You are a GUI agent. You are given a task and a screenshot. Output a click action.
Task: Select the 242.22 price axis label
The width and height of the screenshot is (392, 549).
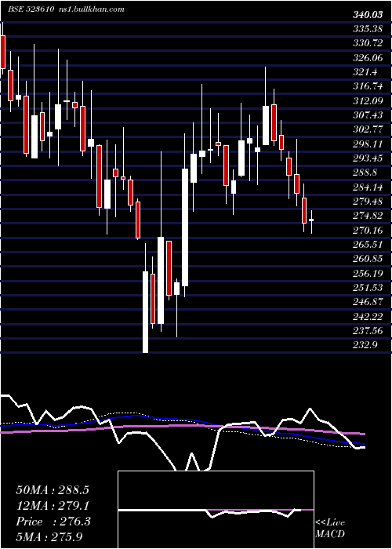366,316
